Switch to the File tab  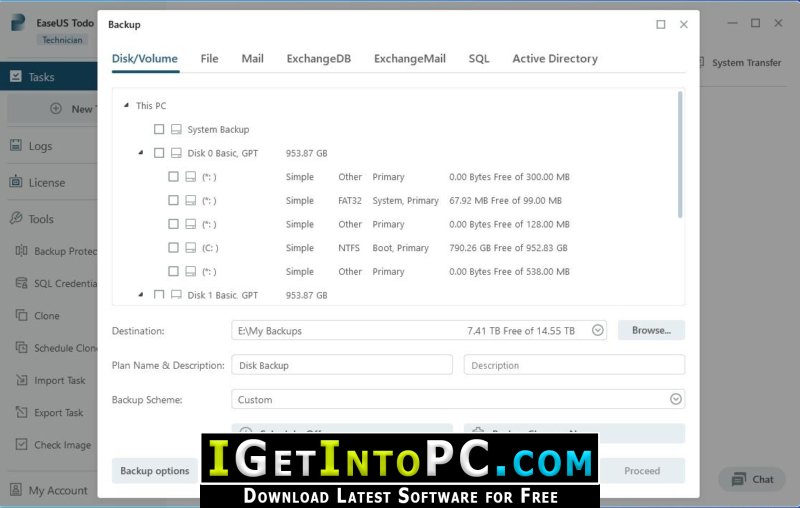click(x=209, y=59)
